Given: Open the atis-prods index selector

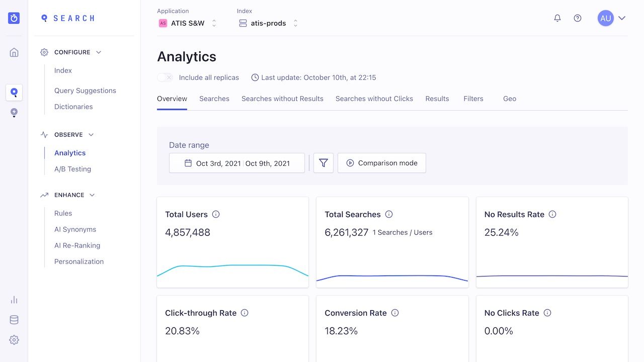Looking at the screenshot, I should click(268, 23).
